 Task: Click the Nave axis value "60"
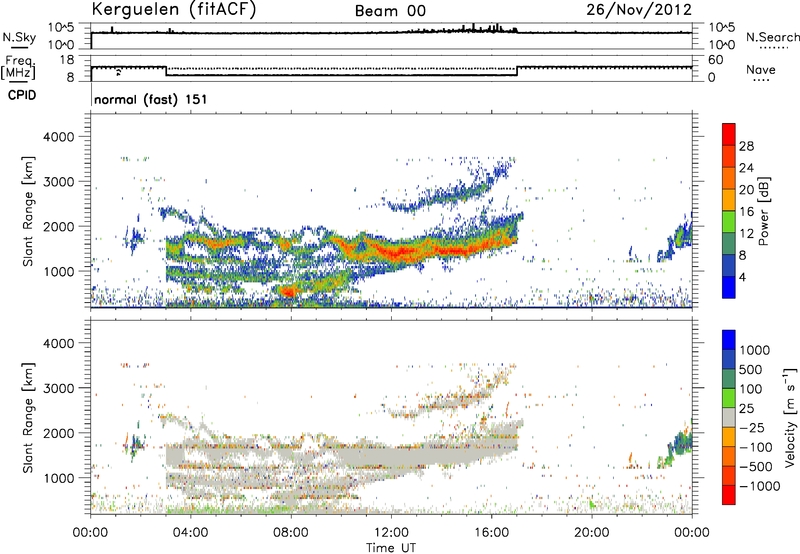click(x=715, y=60)
